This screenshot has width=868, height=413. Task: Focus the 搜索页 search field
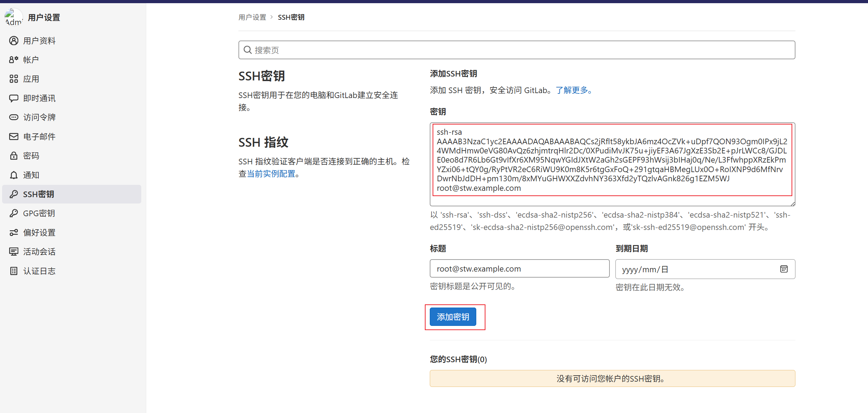pos(516,50)
